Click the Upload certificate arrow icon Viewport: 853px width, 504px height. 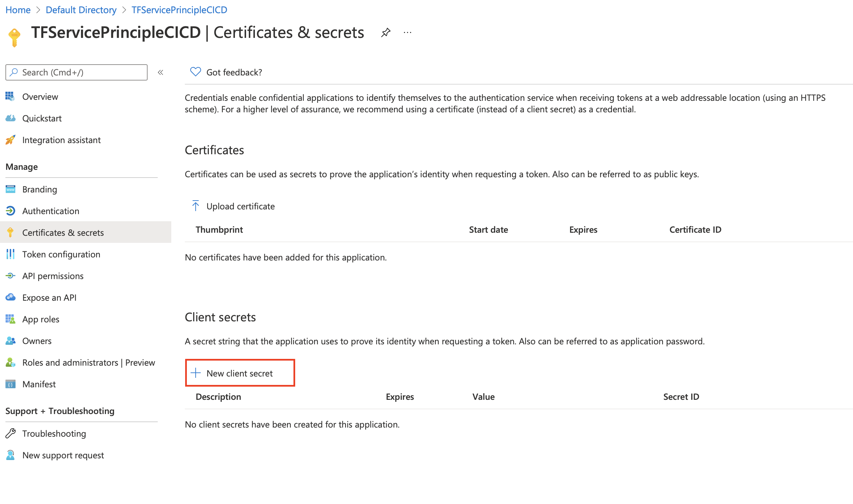(x=195, y=206)
